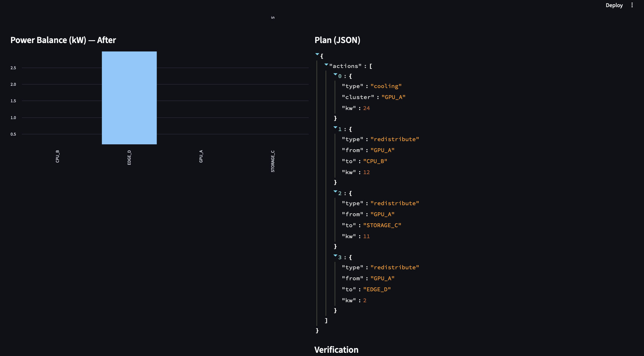Click the "CPU_B" destination value
Image resolution: width=644 pixels, height=356 pixels.
pos(375,161)
